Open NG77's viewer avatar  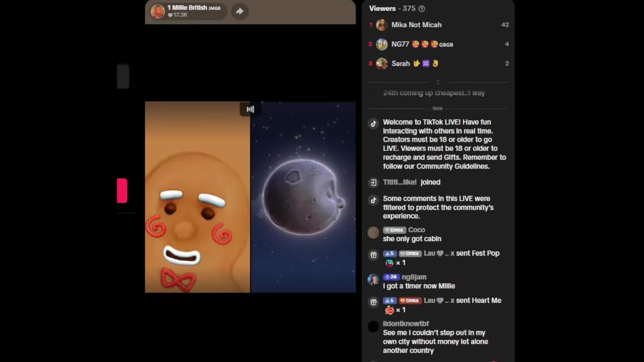click(382, 44)
